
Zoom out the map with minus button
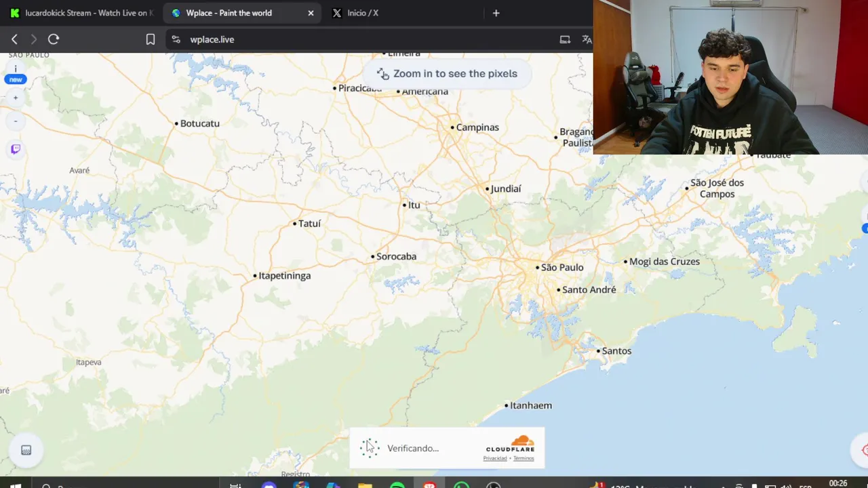tap(16, 121)
